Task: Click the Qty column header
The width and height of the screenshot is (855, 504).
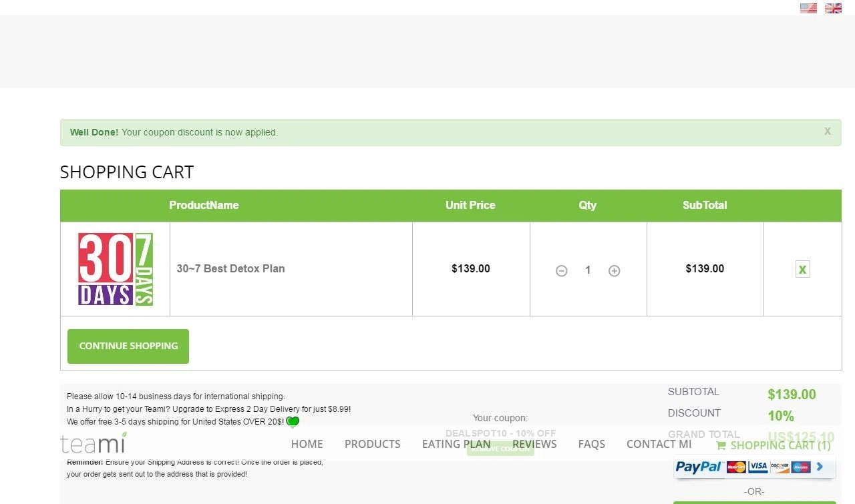Action: click(588, 205)
